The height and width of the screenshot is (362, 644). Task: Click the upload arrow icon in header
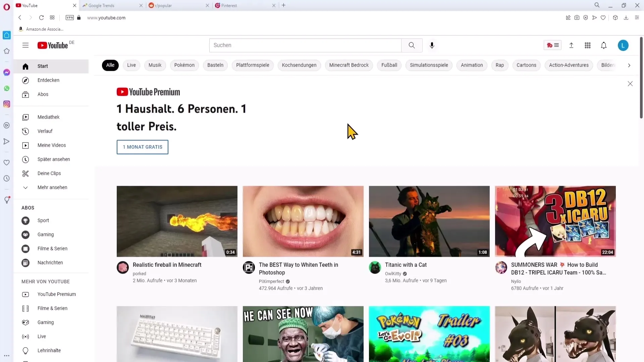point(571,45)
